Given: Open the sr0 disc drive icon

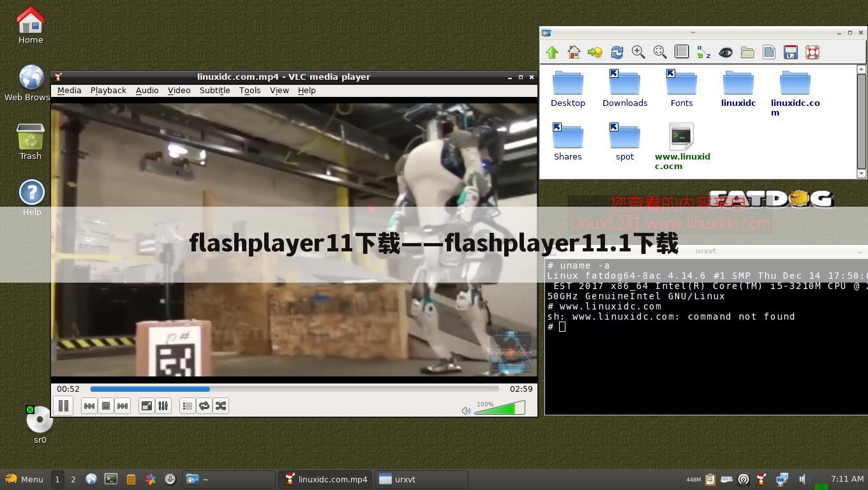Looking at the screenshot, I should click(x=40, y=424).
